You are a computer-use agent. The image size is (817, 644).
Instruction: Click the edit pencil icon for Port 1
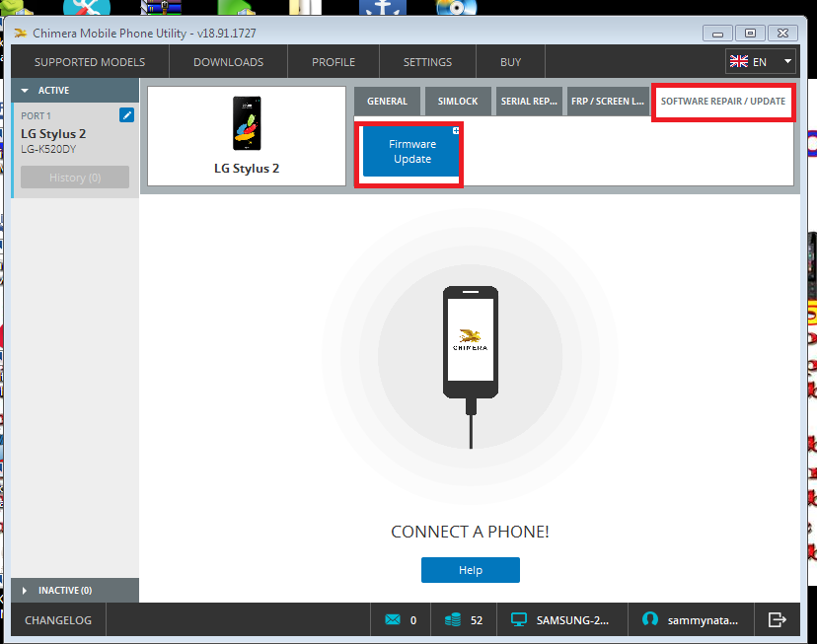126,115
